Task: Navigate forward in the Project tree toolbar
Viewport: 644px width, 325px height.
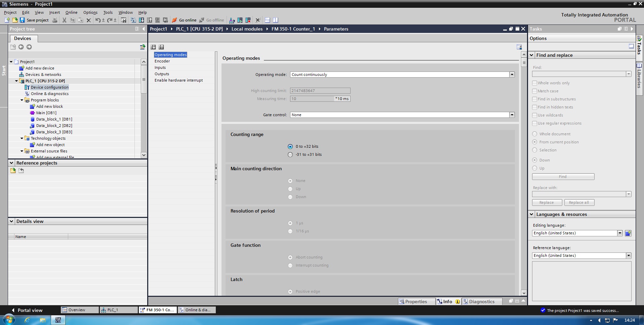Action: point(29,47)
